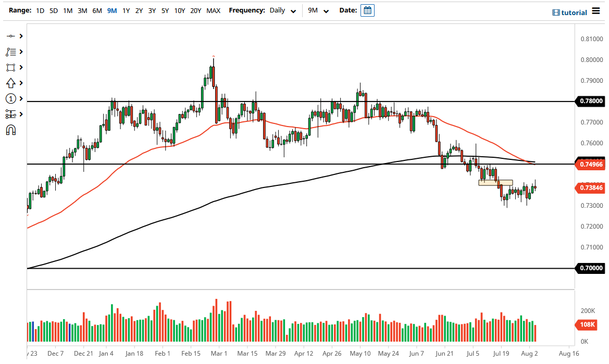The width and height of the screenshot is (609, 364).
Task: Set range to 3Y
Action: tap(152, 10)
